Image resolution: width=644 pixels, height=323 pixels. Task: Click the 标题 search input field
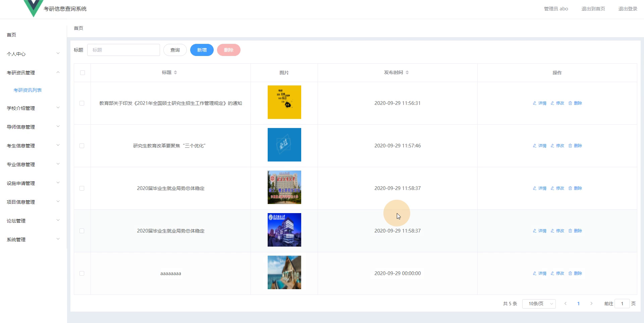pyautogui.click(x=123, y=50)
